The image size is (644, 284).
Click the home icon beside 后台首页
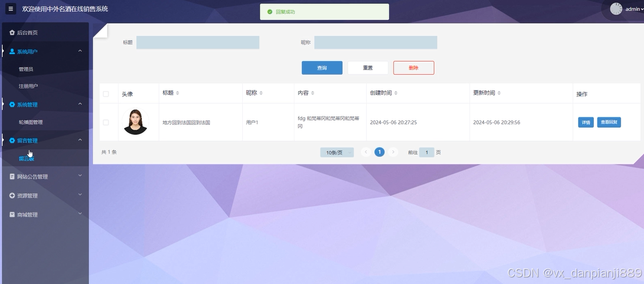pyautogui.click(x=12, y=32)
